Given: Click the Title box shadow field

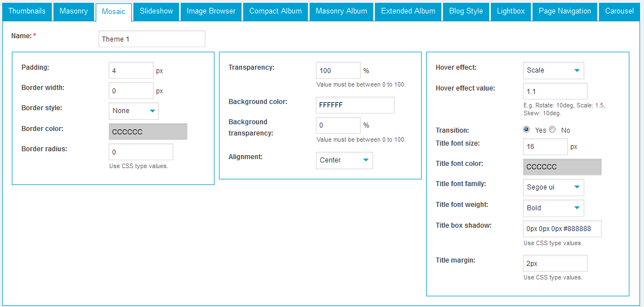Looking at the screenshot, I should (x=562, y=229).
